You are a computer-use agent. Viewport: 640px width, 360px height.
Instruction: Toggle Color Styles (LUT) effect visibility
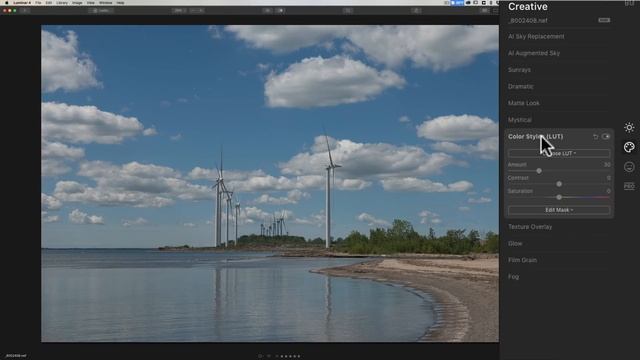tap(606, 137)
